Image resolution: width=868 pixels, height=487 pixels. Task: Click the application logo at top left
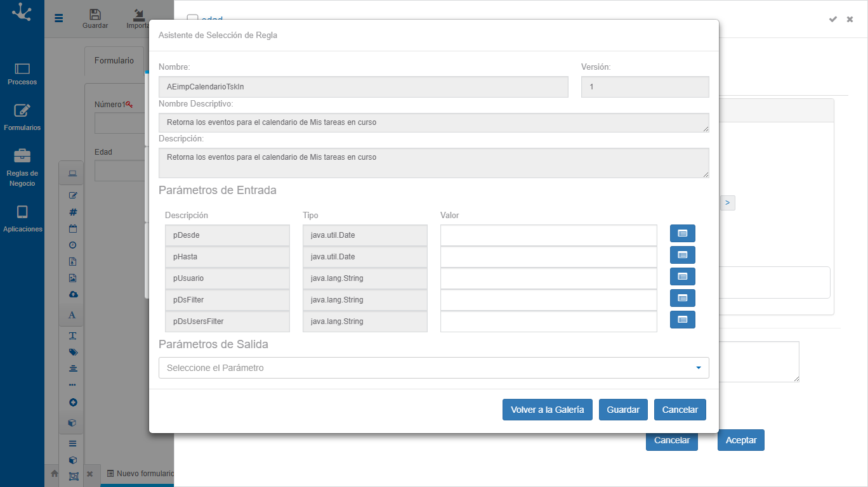[x=22, y=12]
